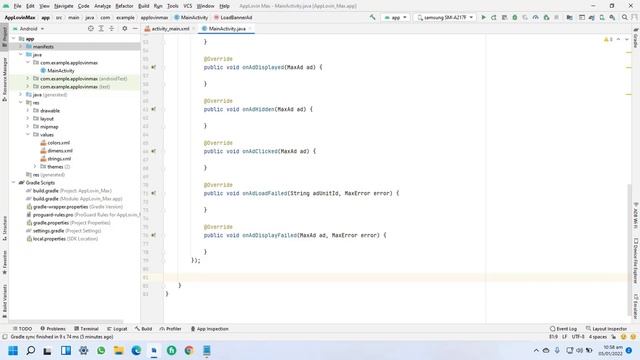
Task: Open WhatsApp from the taskbar
Action: tap(101, 351)
